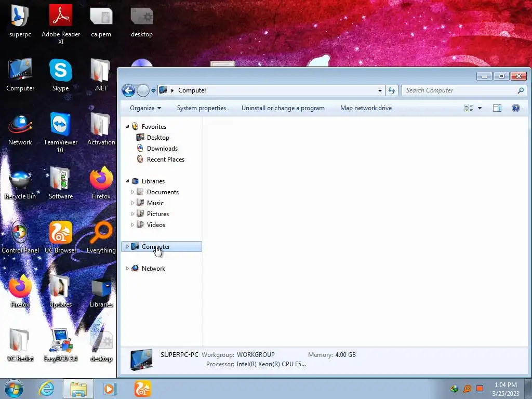Open Internet Explorer from taskbar

coord(46,389)
